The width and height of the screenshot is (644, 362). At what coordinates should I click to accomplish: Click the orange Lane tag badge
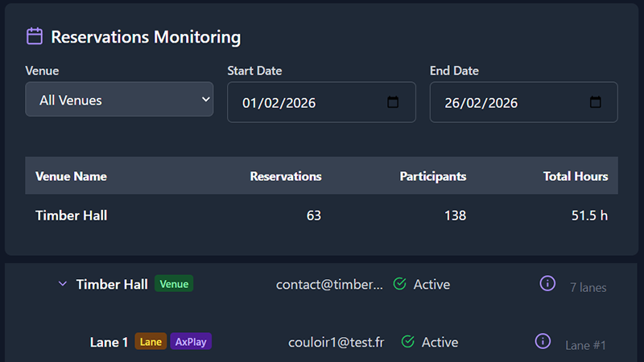click(151, 342)
